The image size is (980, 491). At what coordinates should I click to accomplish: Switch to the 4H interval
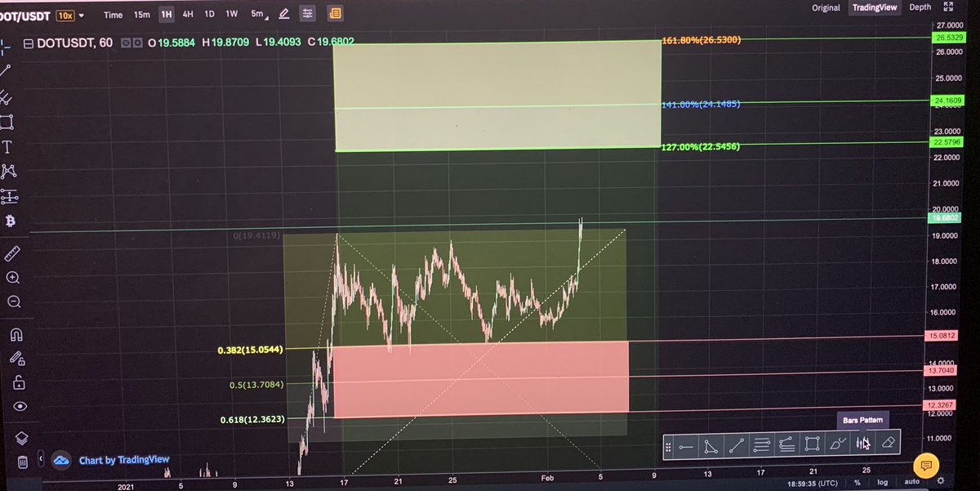click(x=188, y=14)
